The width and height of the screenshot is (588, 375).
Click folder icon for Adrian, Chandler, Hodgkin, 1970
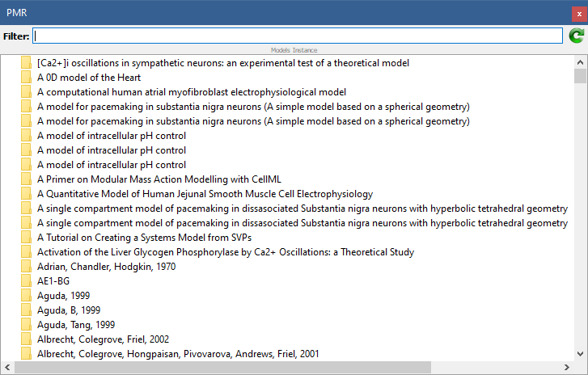(x=26, y=267)
